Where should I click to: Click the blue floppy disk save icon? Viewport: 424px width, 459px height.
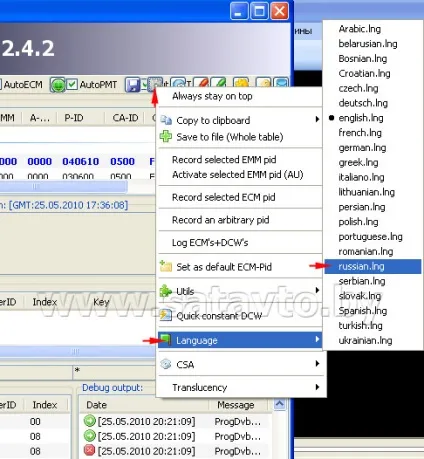133,84
